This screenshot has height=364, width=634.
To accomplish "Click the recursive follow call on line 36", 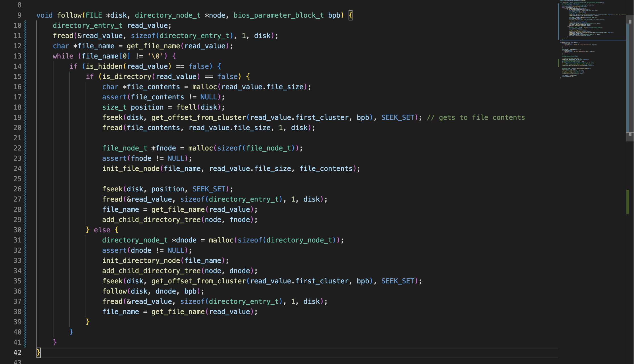I will tap(115, 291).
